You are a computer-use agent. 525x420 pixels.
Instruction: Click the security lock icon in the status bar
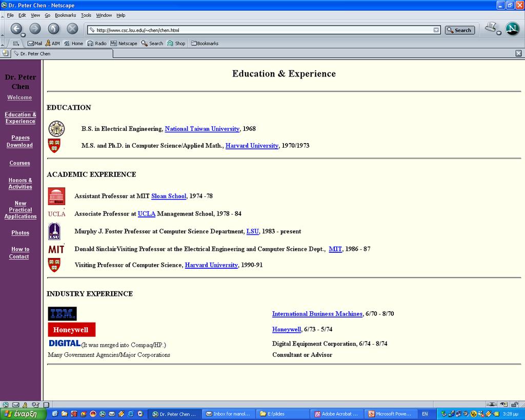(x=515, y=404)
